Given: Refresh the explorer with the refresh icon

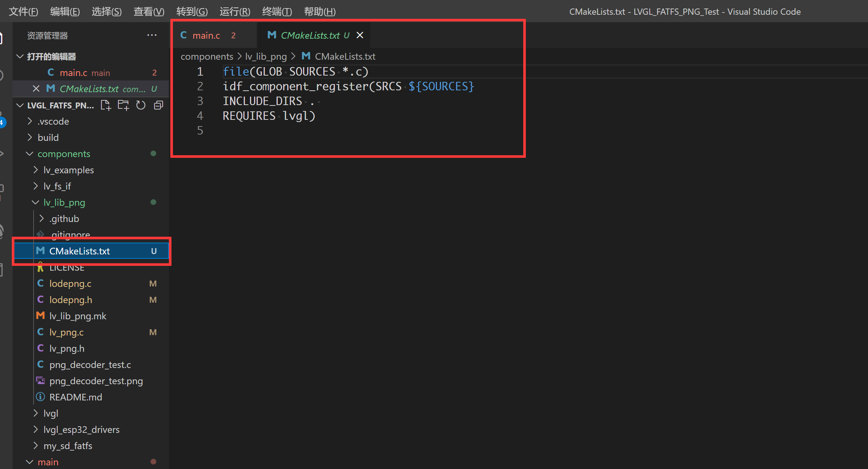Looking at the screenshot, I should (141, 105).
